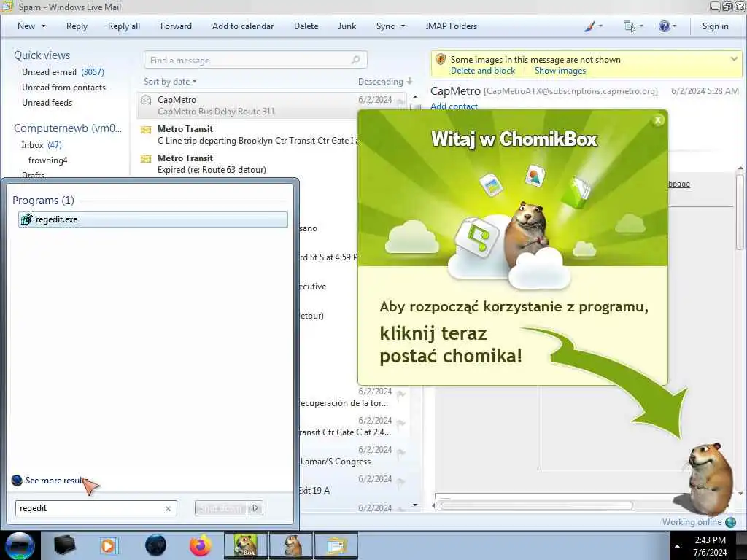Screen dimensions: 747x560
Task: Open the blue Help question mark icon
Action: tap(664, 26)
